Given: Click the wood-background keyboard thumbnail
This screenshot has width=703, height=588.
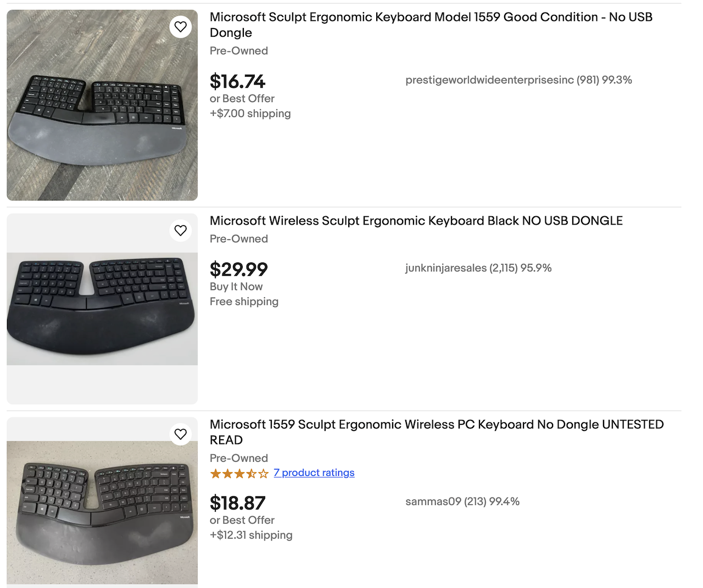Looking at the screenshot, I should click(x=102, y=104).
